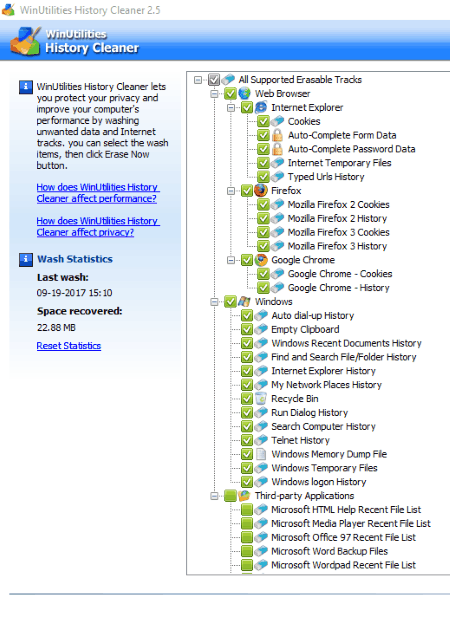
Task: Click the lock icon for Auto-Complete Form Data
Action: [x=277, y=135]
